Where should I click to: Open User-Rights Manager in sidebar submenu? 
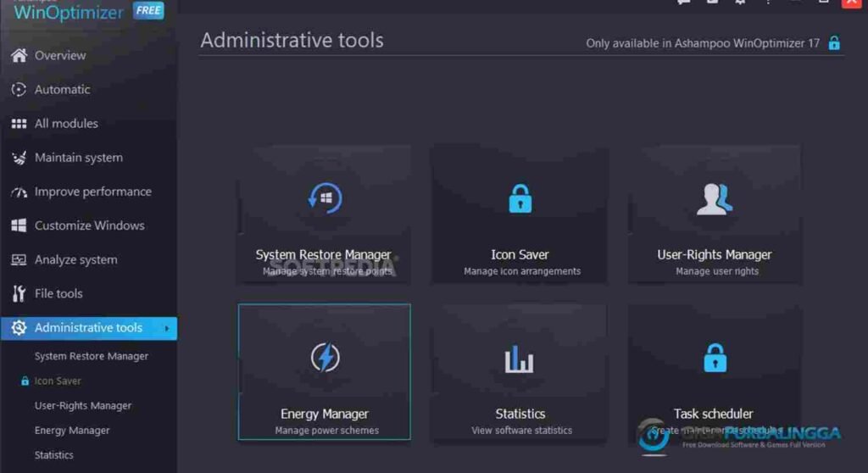point(83,405)
